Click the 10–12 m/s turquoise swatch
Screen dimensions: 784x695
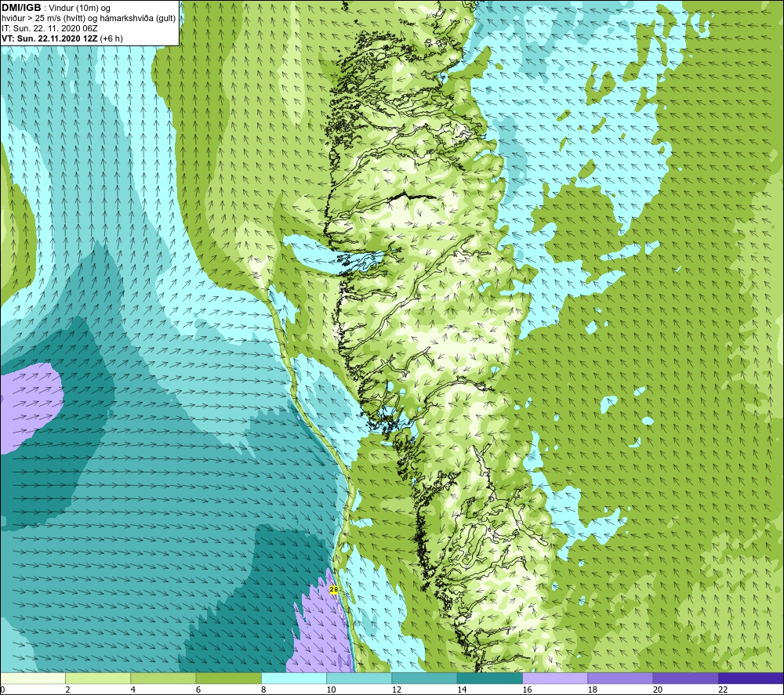[x=359, y=678]
